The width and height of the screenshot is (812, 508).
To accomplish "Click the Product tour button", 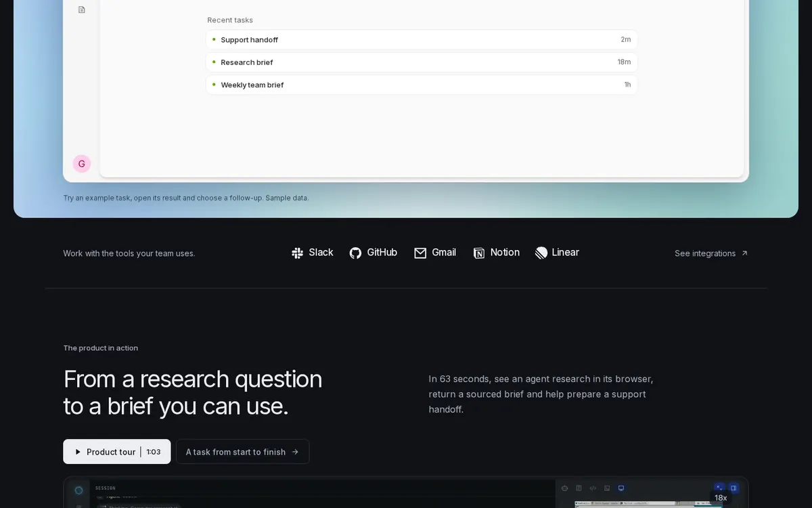I will tap(117, 452).
